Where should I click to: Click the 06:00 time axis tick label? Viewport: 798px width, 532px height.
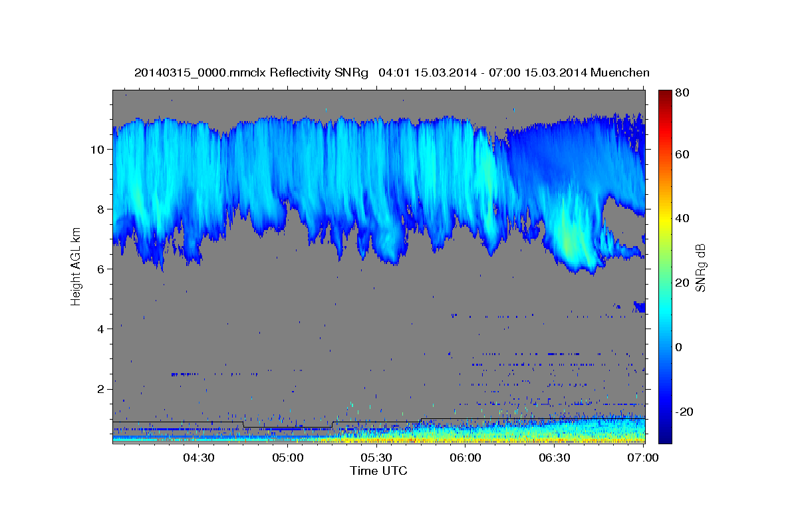[x=465, y=458]
